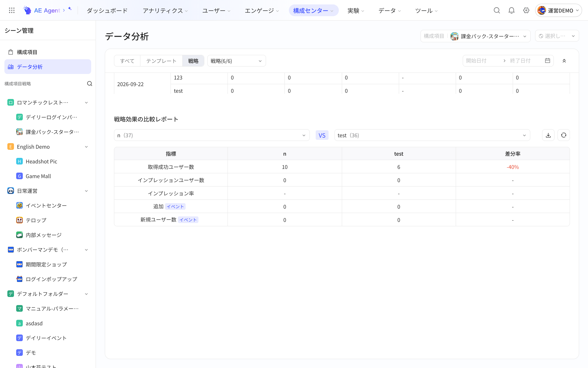588x368 pixels.
Task: Open the 実験 menu
Action: [x=356, y=10]
